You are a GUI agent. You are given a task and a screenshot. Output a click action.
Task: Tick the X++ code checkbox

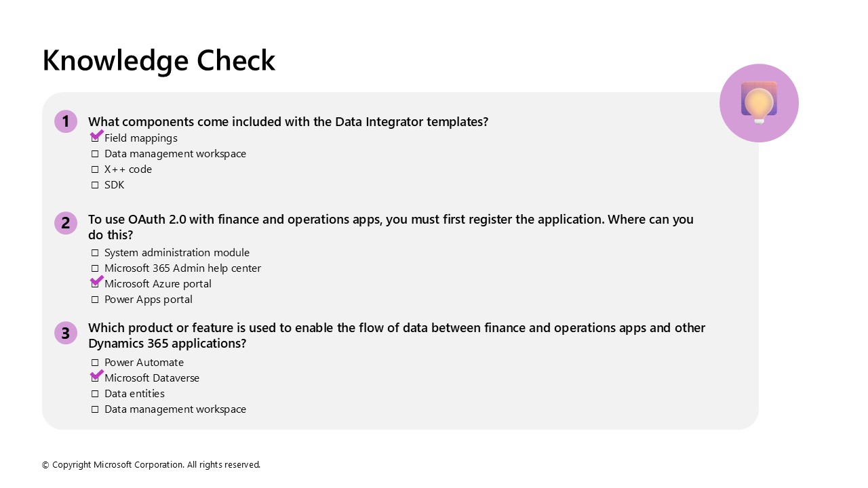(95, 169)
